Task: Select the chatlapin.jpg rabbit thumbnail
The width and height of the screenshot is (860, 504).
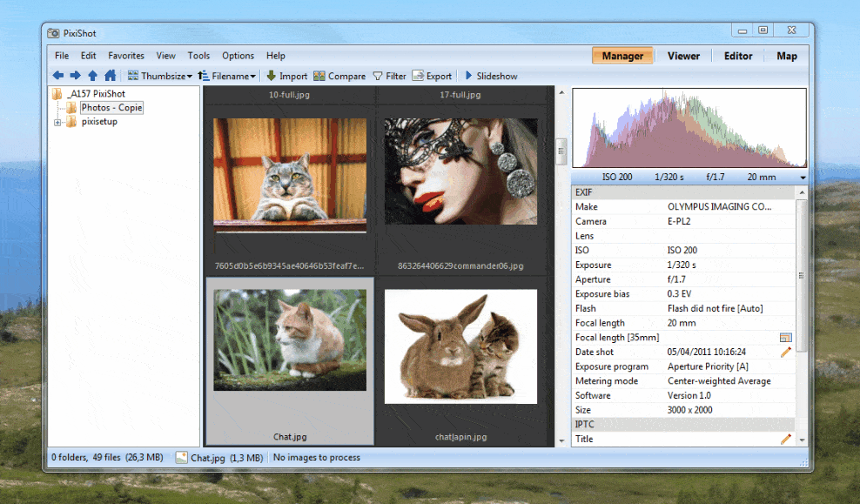Action: [460, 346]
